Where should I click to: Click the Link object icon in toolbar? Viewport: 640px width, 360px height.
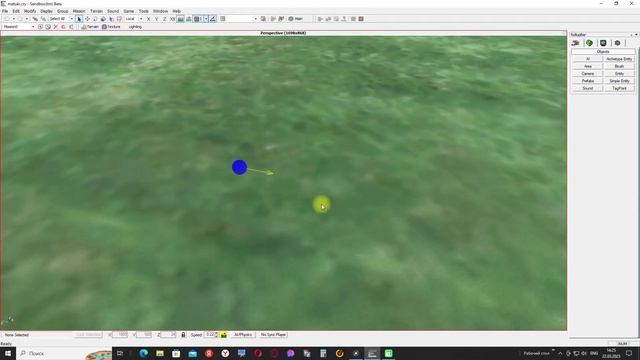pos(35,19)
